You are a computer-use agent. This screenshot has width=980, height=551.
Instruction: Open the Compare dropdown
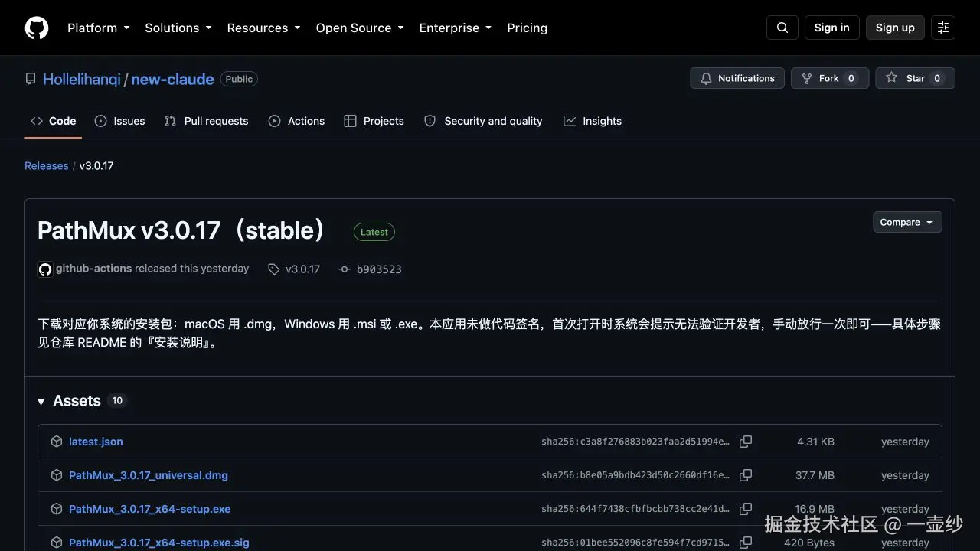(x=907, y=222)
